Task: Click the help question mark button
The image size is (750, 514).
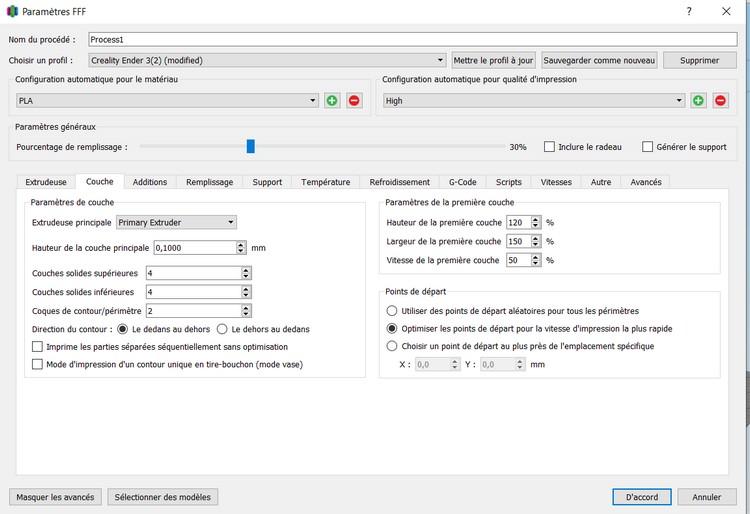Action: [689, 11]
